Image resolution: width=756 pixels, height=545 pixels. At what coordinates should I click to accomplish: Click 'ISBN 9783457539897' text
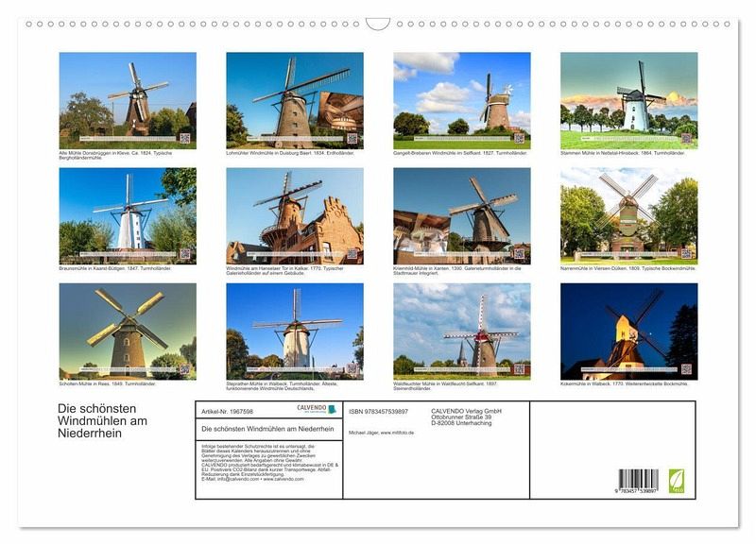tap(379, 412)
